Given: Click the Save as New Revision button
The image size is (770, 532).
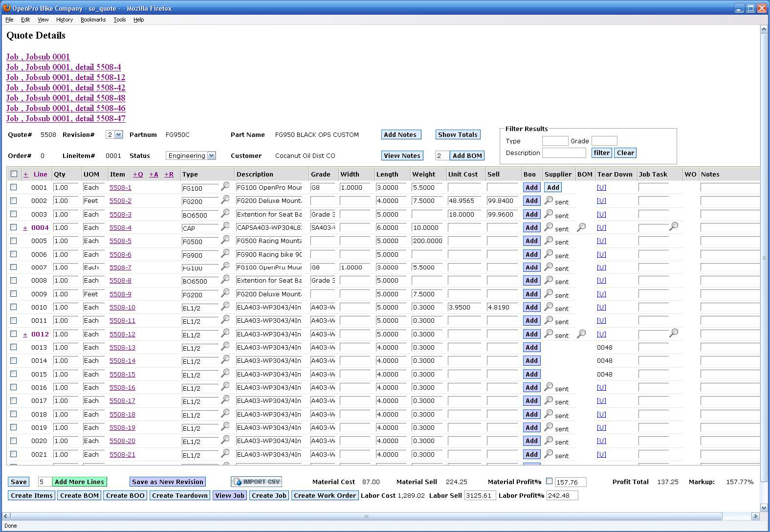Looking at the screenshot, I should 167,482.
